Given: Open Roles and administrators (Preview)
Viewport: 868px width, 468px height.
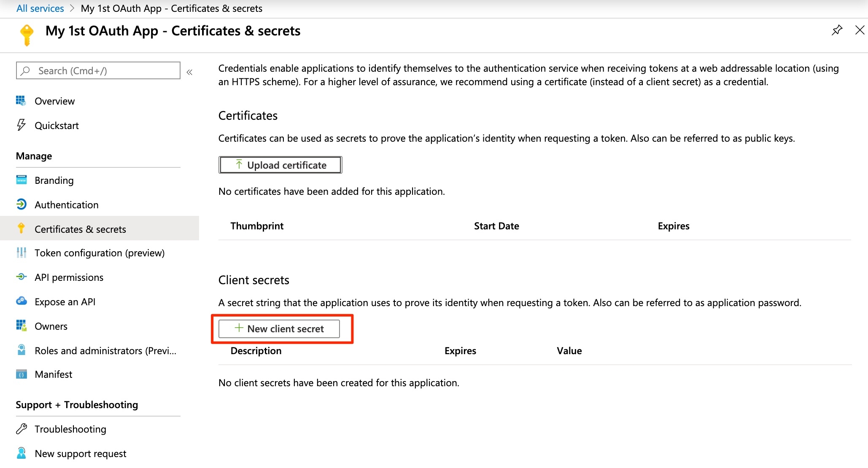Looking at the screenshot, I should [x=105, y=351].
